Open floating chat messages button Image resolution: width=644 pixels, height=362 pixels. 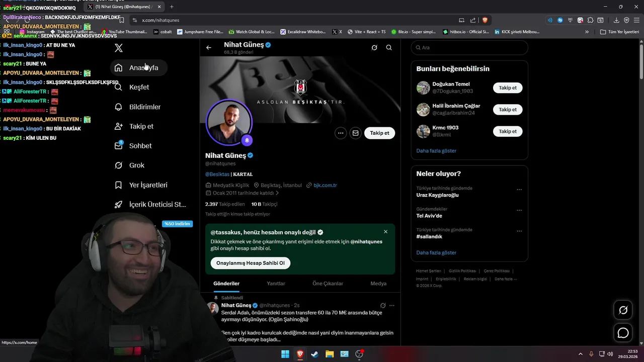coord(623,333)
